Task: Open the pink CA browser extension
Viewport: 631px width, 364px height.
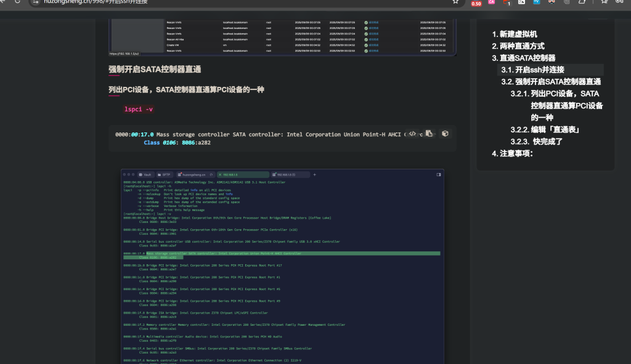Action: tap(491, 2)
